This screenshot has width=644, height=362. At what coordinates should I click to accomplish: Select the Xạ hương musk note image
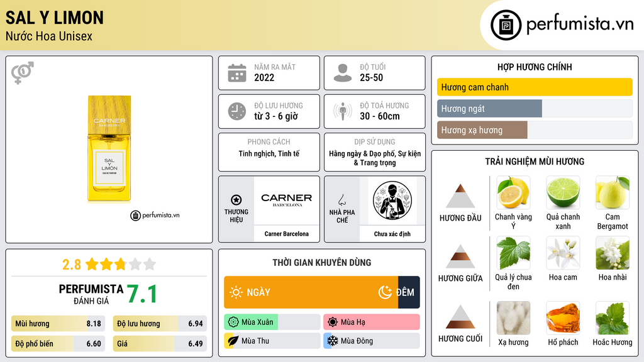[x=513, y=318]
